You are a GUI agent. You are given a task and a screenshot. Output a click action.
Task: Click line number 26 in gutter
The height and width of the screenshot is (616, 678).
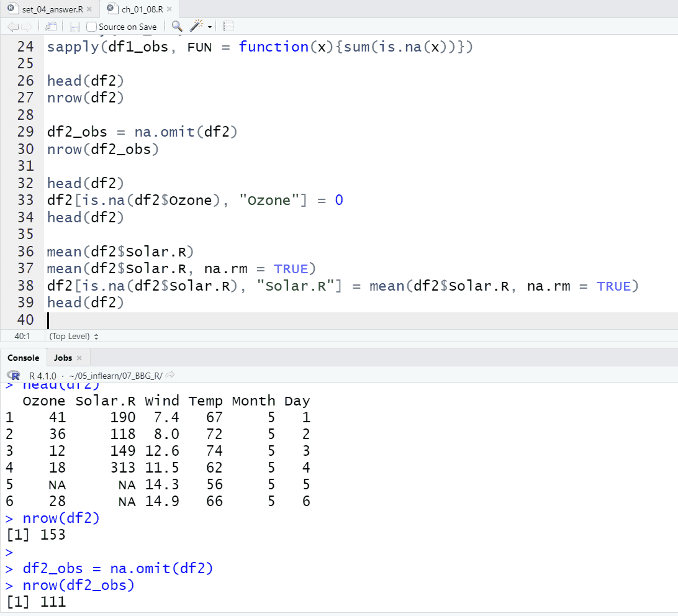[x=25, y=81]
